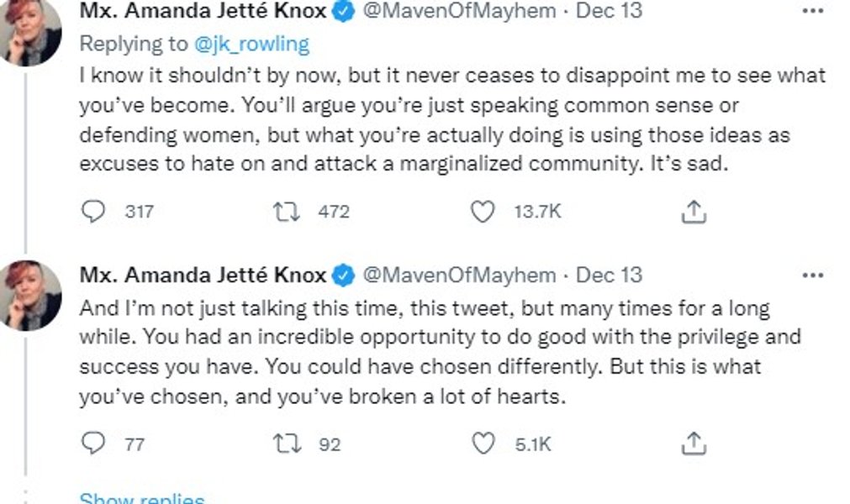Image resolution: width=850 pixels, height=504 pixels.
Task: Reply to the second tweet (77 replies)
Action: point(93,444)
